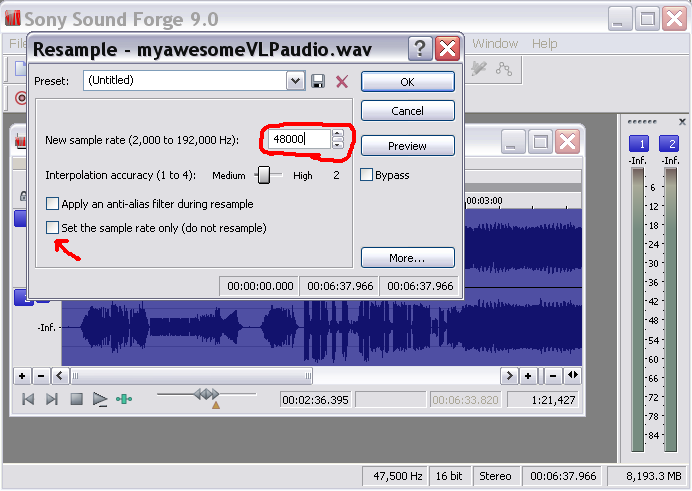692x491 pixels.
Task: Click the envelope point tool icon in toolbar
Action: coord(504,69)
